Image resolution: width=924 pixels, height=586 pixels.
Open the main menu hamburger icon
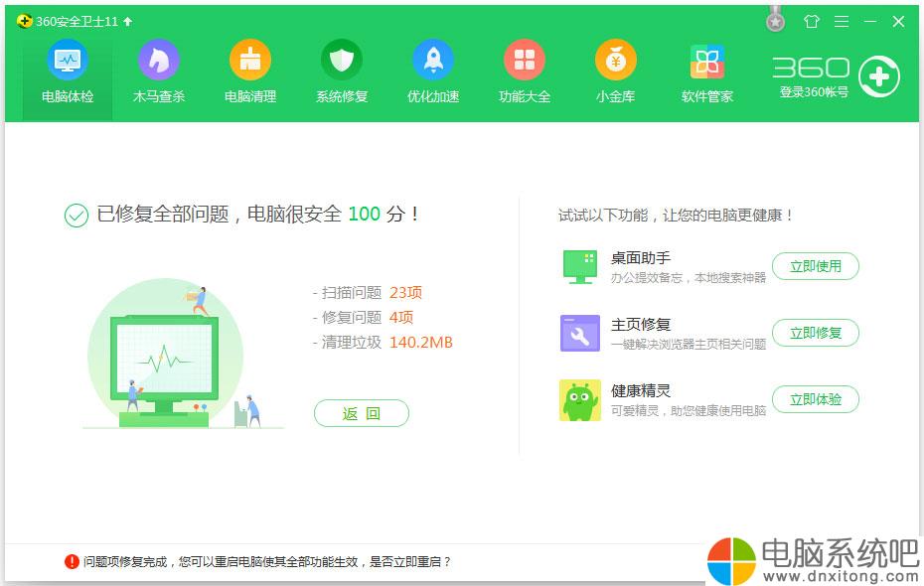click(x=842, y=22)
